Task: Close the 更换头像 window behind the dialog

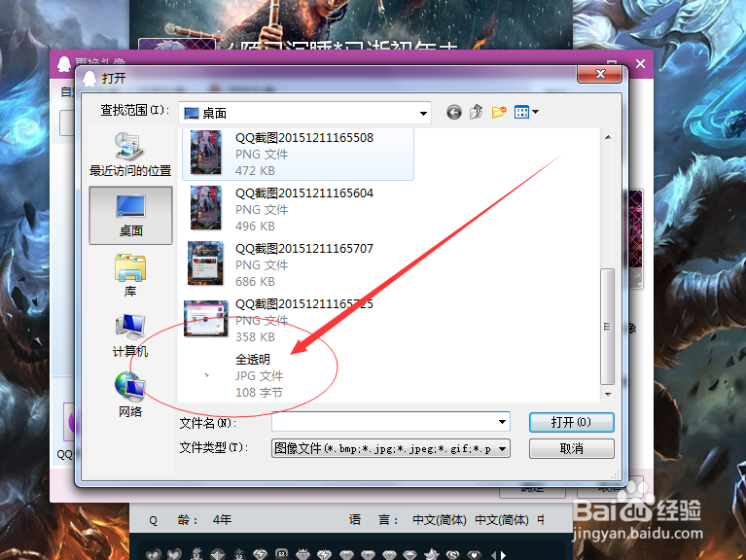Action: coord(640,64)
